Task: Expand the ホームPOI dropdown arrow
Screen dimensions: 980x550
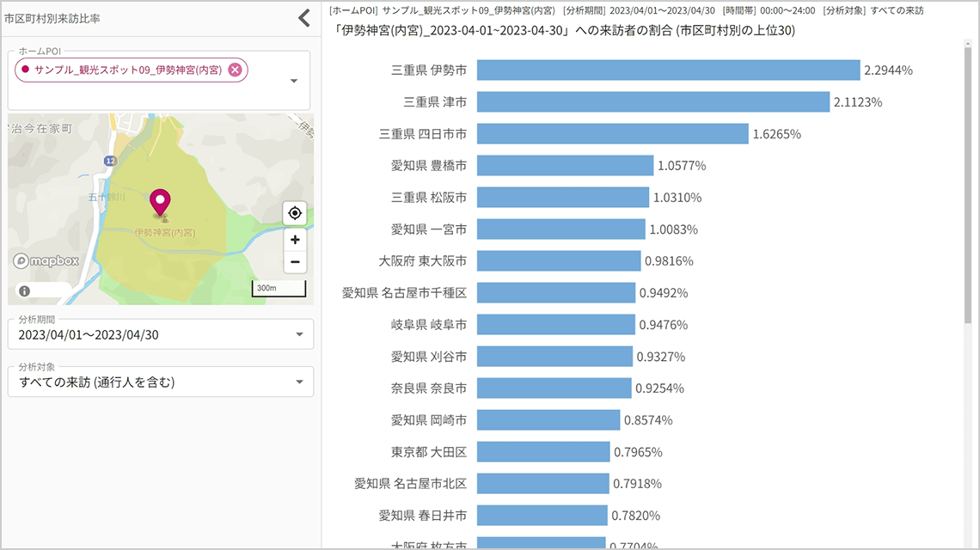Action: (294, 81)
